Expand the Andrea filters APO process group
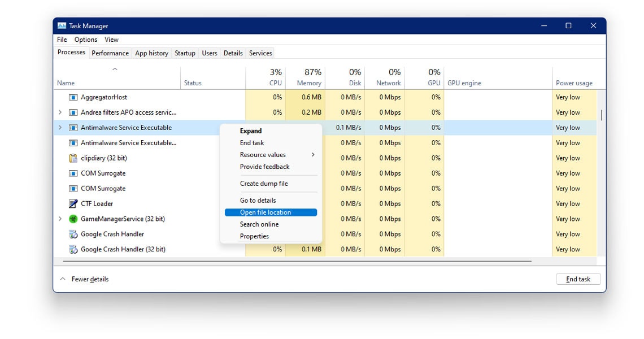 click(x=61, y=112)
